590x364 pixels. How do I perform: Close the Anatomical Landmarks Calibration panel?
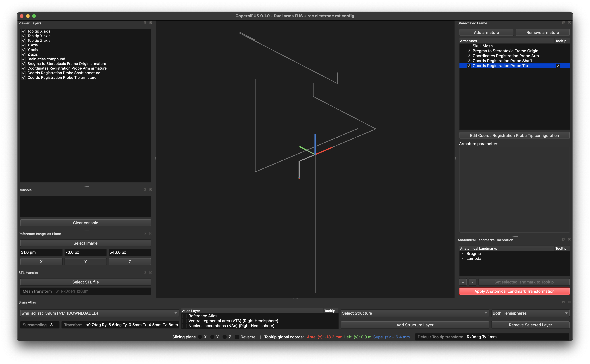tap(569, 240)
